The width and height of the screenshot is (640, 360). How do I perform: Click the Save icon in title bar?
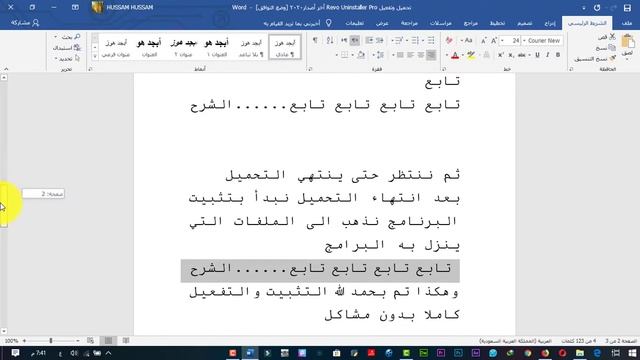click(627, 7)
